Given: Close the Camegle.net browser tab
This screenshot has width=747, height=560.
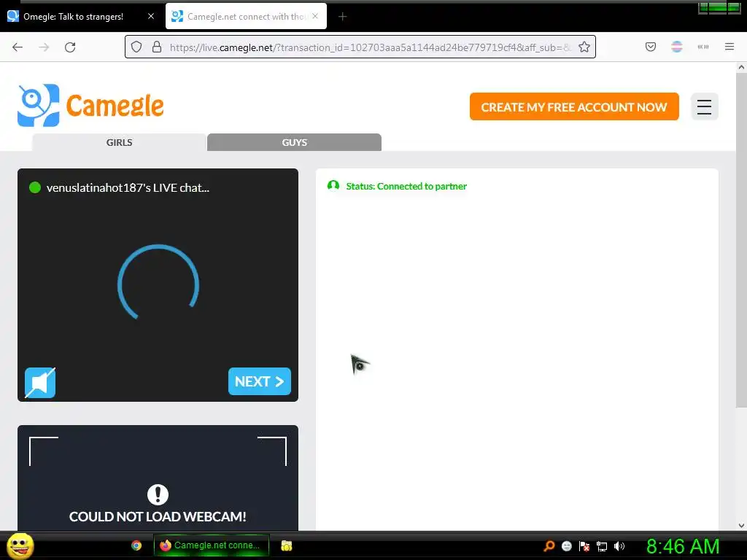Looking at the screenshot, I should click(x=315, y=16).
